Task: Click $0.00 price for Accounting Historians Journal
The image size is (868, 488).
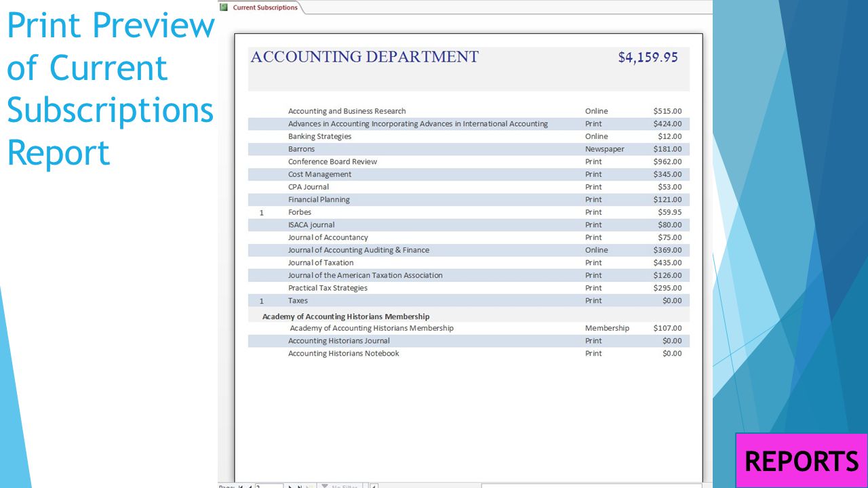Action: point(672,341)
